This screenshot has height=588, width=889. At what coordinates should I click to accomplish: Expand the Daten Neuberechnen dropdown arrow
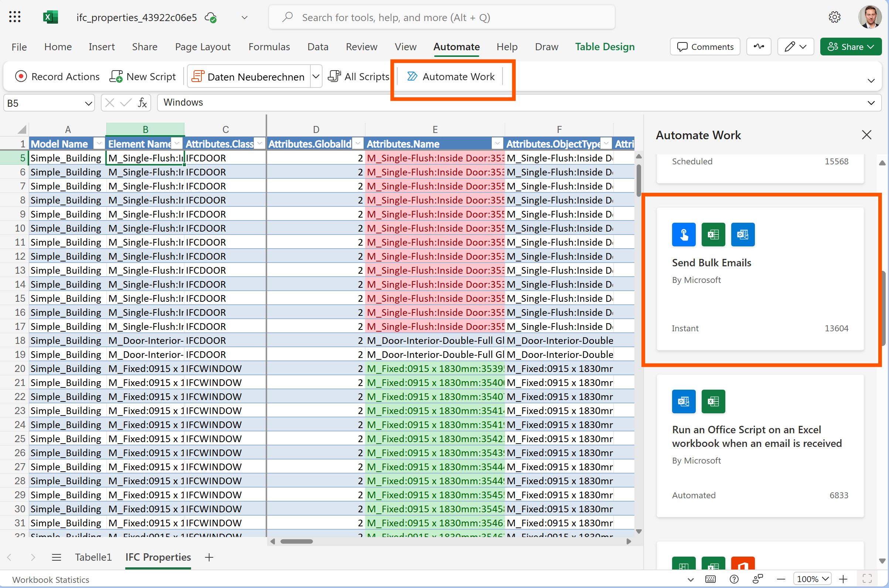click(x=316, y=76)
